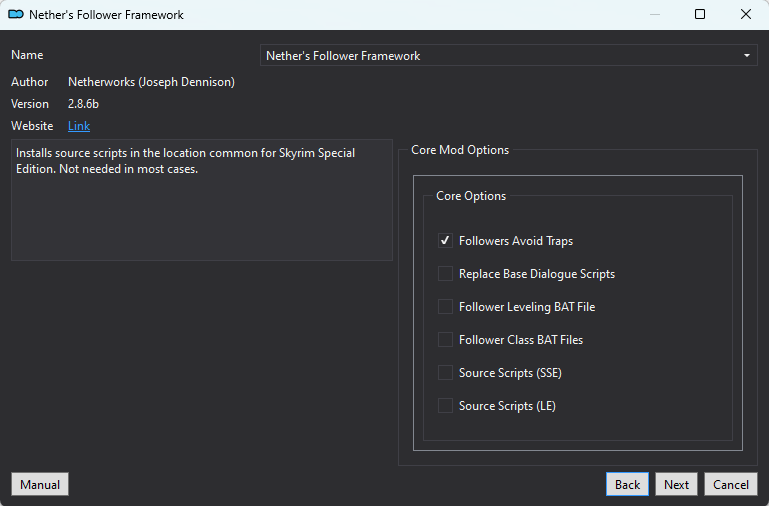769x506 pixels.
Task: Select Source Scripts (LE) checkbox
Action: point(445,405)
